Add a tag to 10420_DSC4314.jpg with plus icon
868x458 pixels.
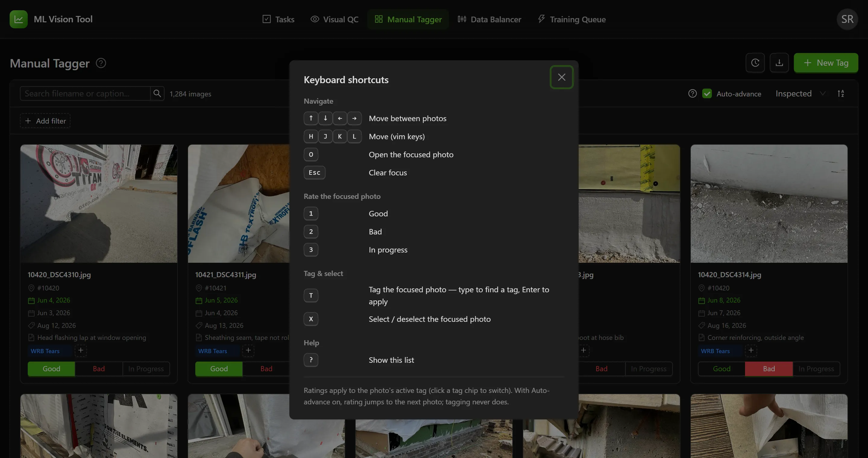coord(751,350)
